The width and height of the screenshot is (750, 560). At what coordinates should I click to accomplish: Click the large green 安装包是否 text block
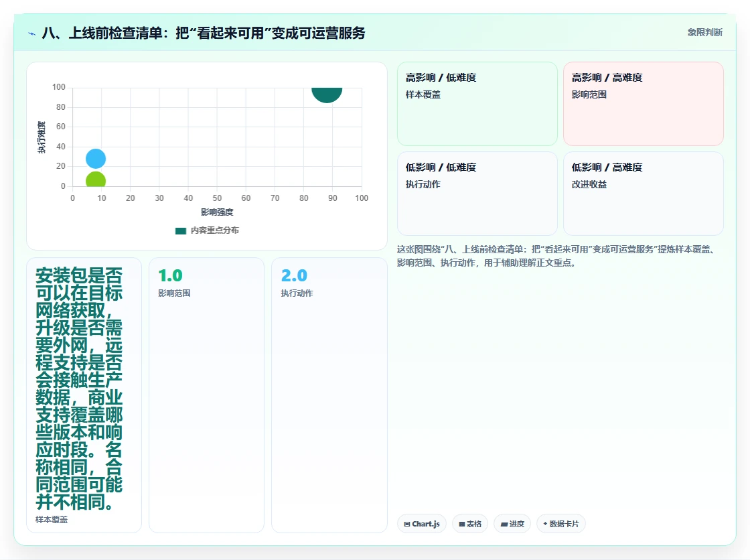[x=79, y=389]
